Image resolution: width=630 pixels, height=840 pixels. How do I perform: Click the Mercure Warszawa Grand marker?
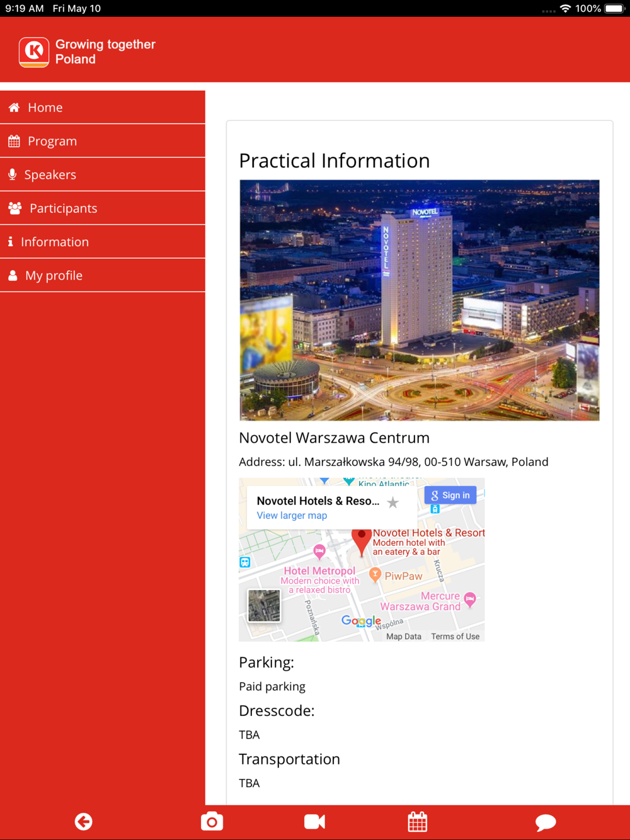click(x=470, y=600)
